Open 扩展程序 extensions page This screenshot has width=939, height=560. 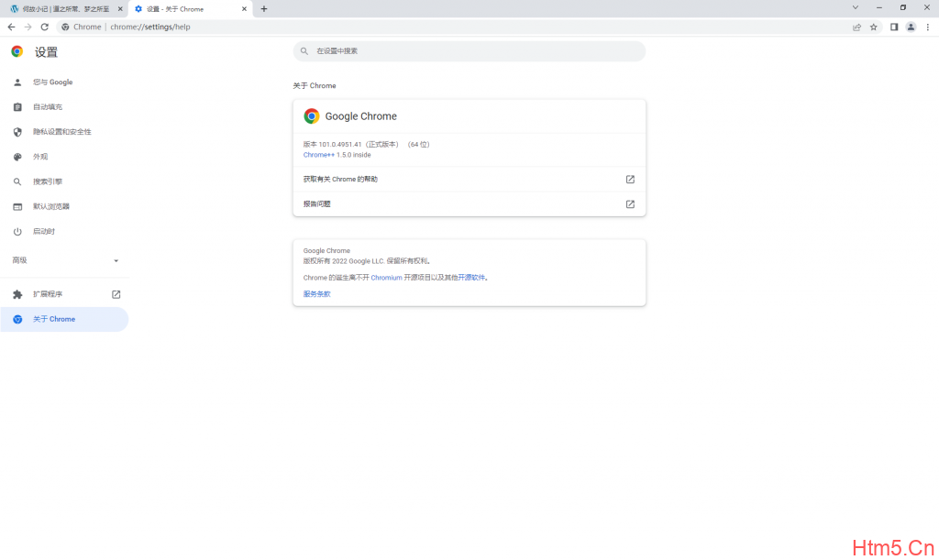pyautogui.click(x=64, y=294)
